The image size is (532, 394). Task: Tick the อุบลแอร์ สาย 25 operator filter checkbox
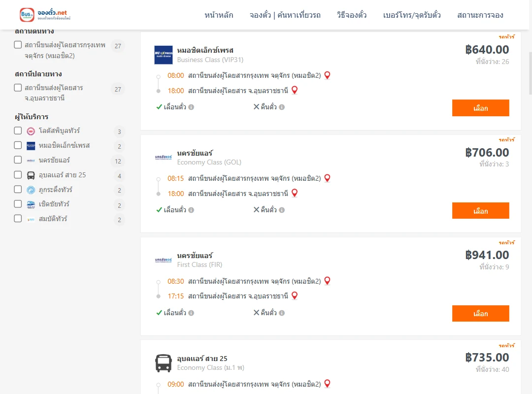pos(18,175)
